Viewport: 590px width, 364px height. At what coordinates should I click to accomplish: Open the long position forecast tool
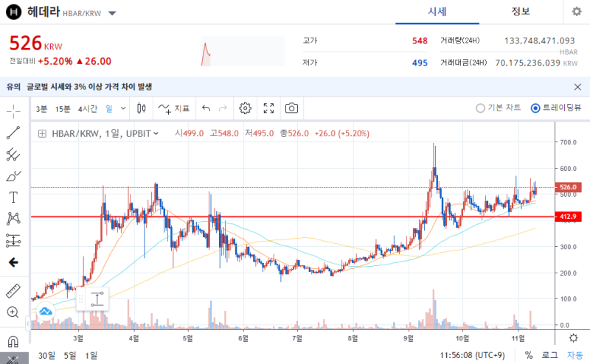13,241
